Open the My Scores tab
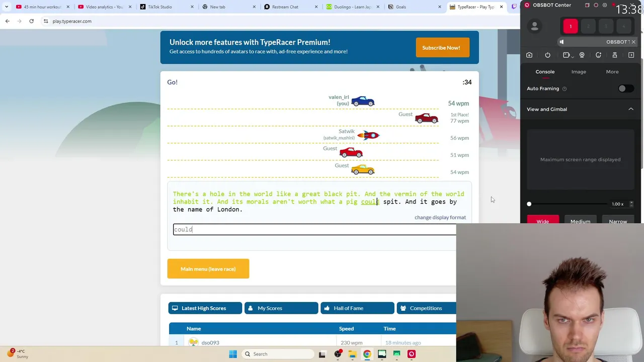This screenshot has height=362, width=644. [281, 308]
